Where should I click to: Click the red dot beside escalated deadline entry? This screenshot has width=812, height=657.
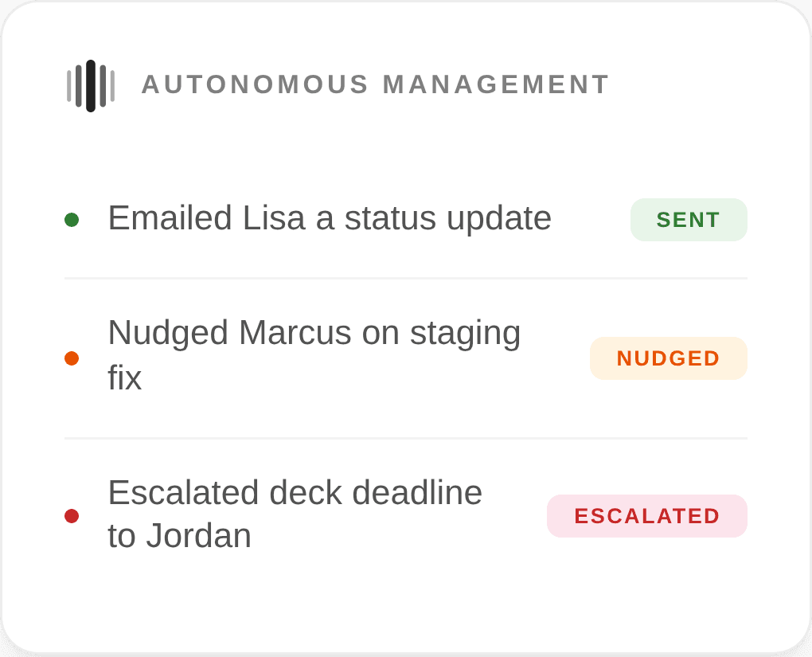pos(72,516)
